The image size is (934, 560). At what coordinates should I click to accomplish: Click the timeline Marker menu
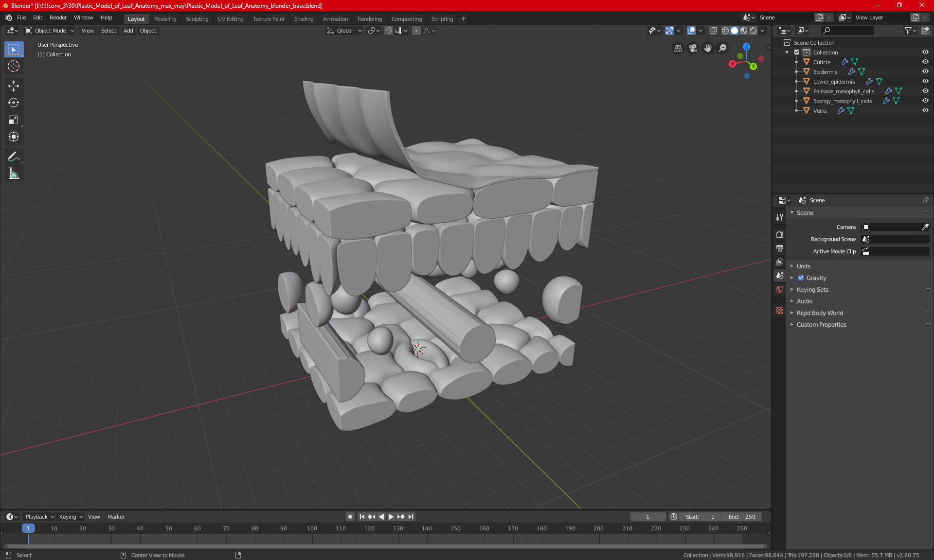[116, 517]
